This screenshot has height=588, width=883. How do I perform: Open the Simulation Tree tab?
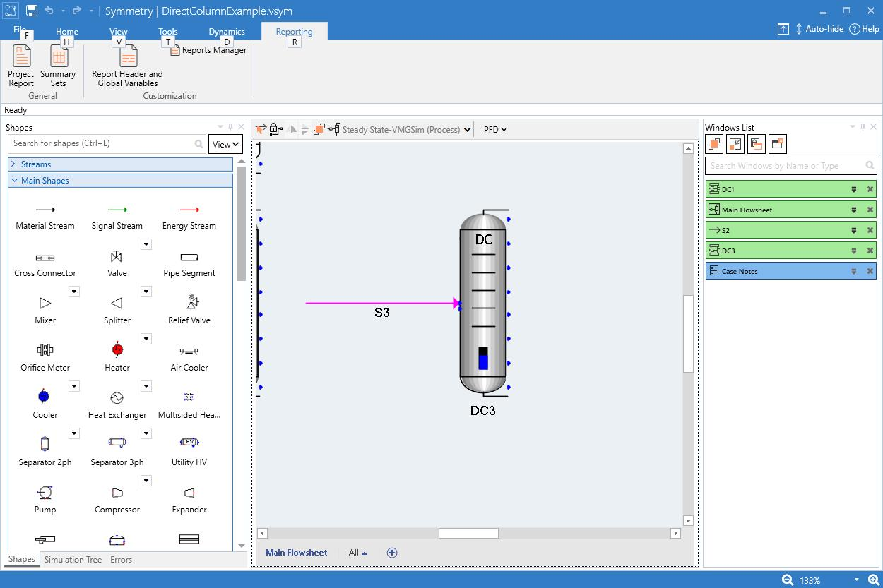pyautogui.click(x=73, y=560)
